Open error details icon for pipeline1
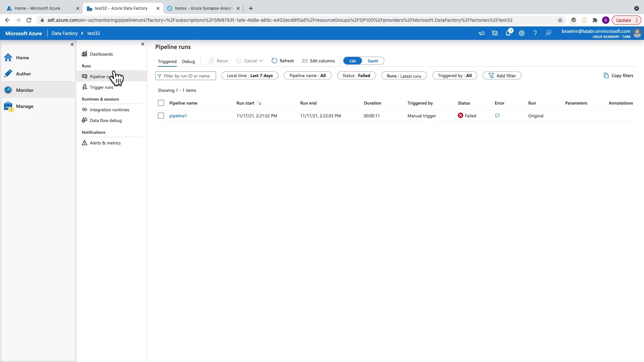The width and height of the screenshot is (644, 362). point(497,116)
